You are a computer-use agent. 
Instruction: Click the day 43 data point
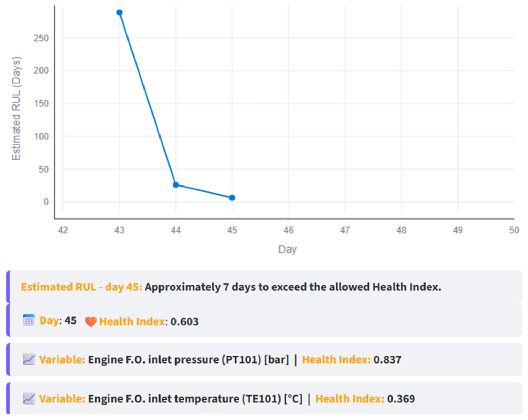(x=119, y=12)
